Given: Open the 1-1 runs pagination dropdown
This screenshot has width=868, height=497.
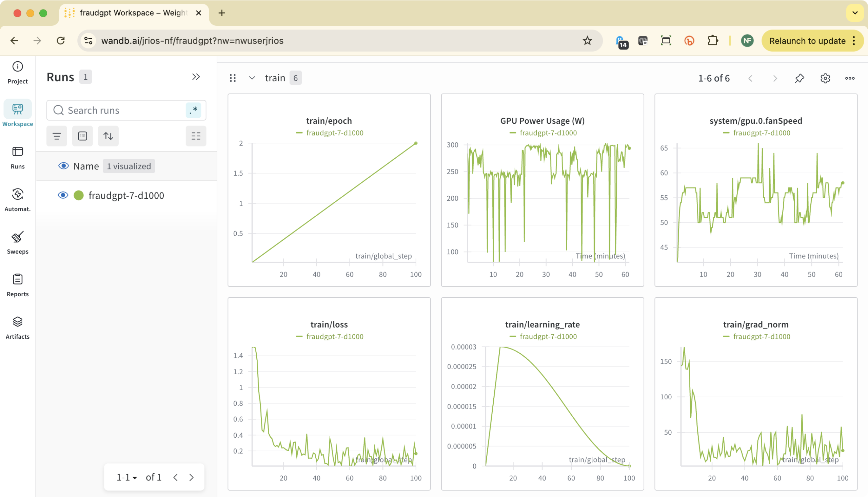Looking at the screenshot, I should point(126,477).
